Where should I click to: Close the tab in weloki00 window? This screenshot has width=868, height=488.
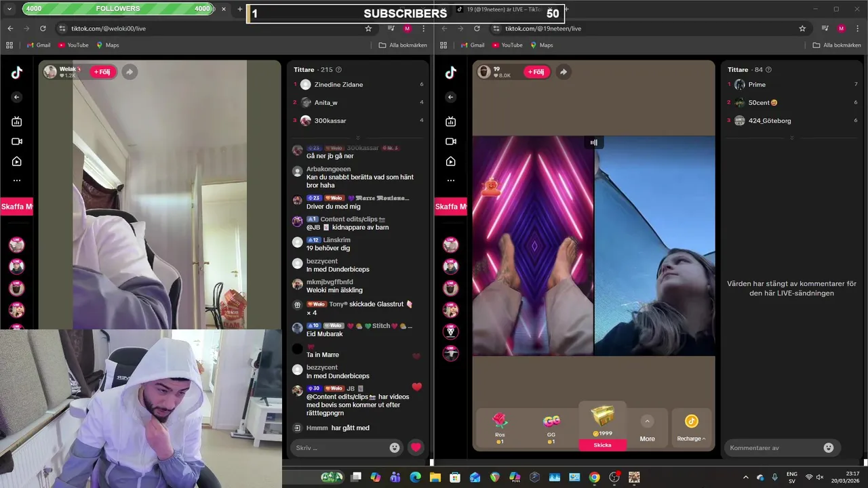click(224, 9)
